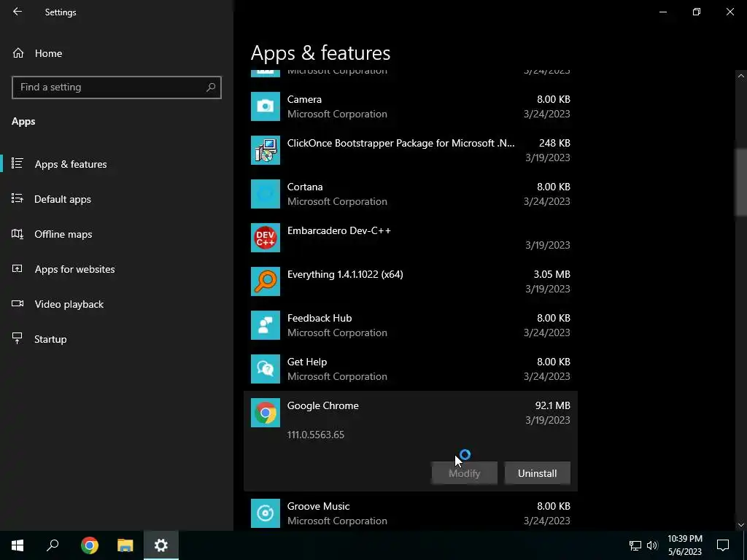Open Apps for websites section
This screenshot has width=747, height=560.
(x=74, y=269)
